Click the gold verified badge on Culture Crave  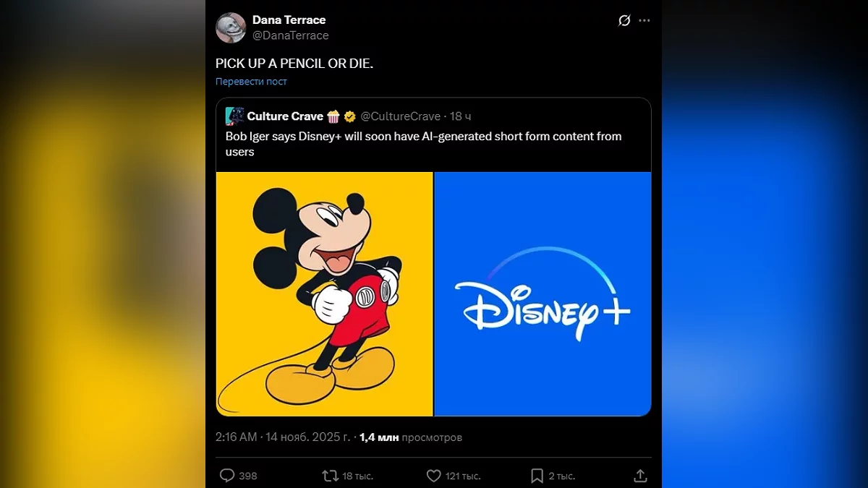point(349,116)
